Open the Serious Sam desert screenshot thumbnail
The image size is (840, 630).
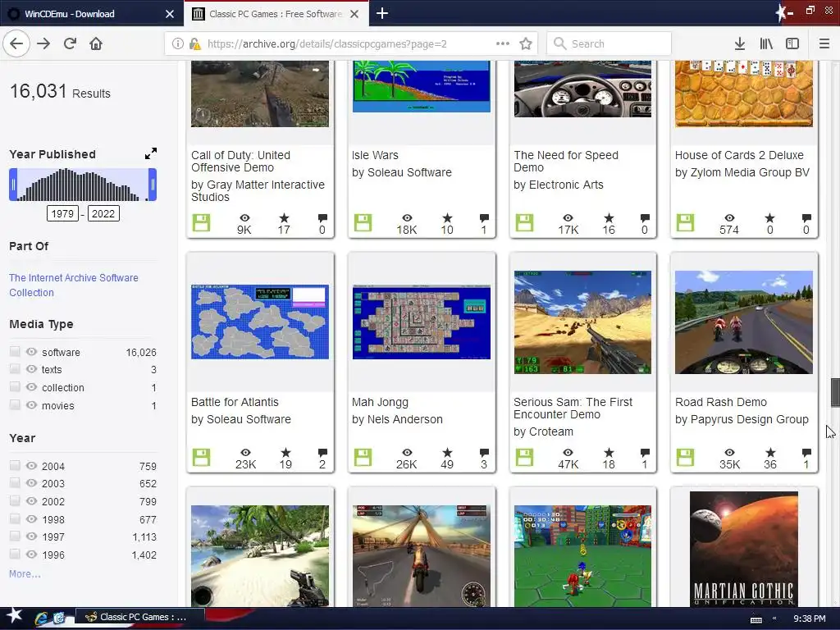582,322
